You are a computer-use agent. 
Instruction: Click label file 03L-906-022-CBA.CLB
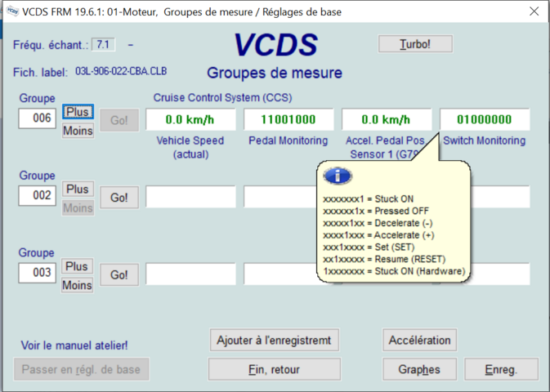click(121, 72)
